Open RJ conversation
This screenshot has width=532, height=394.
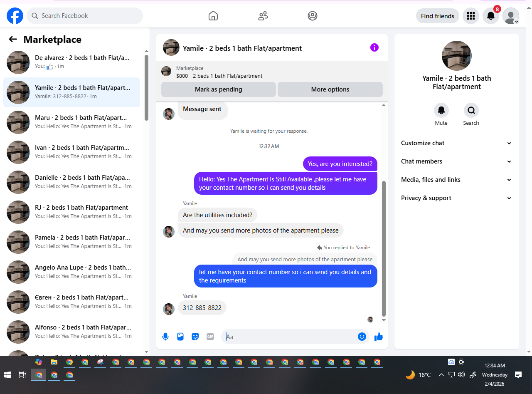coord(71,212)
